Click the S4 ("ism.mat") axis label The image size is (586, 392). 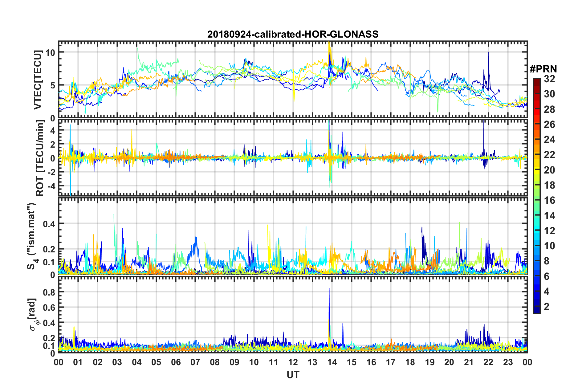click(x=32, y=236)
